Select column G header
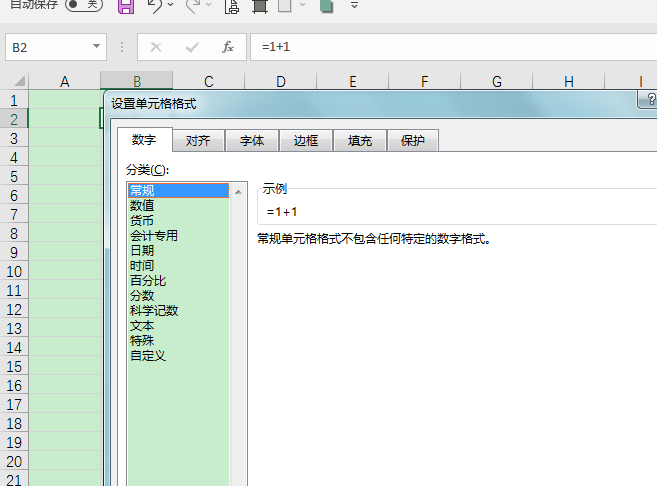The image size is (657, 486). 497,81
